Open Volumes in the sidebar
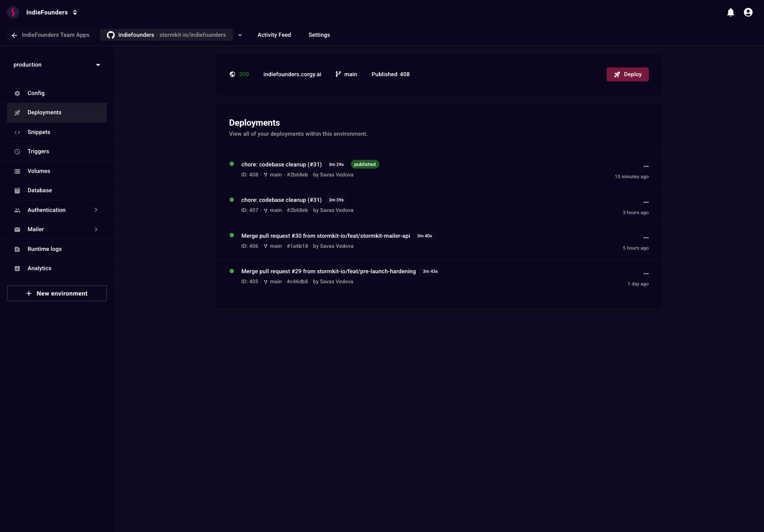 [x=57, y=171]
